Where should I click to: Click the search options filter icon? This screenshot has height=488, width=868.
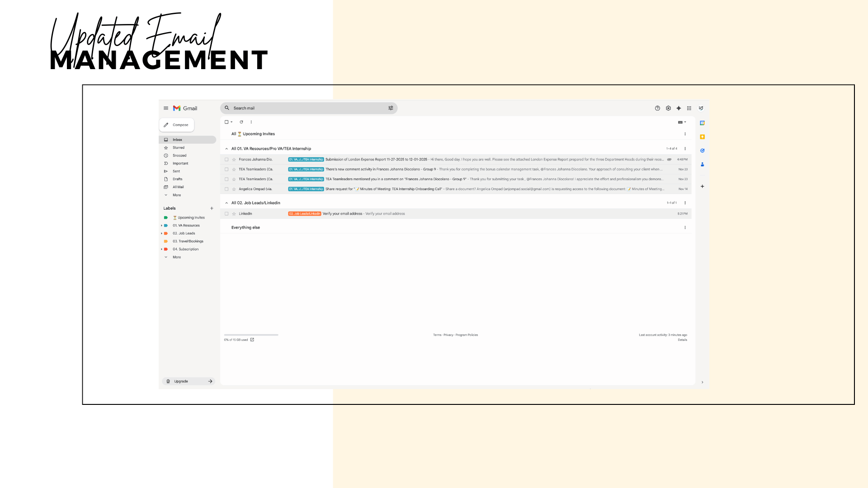[391, 108]
